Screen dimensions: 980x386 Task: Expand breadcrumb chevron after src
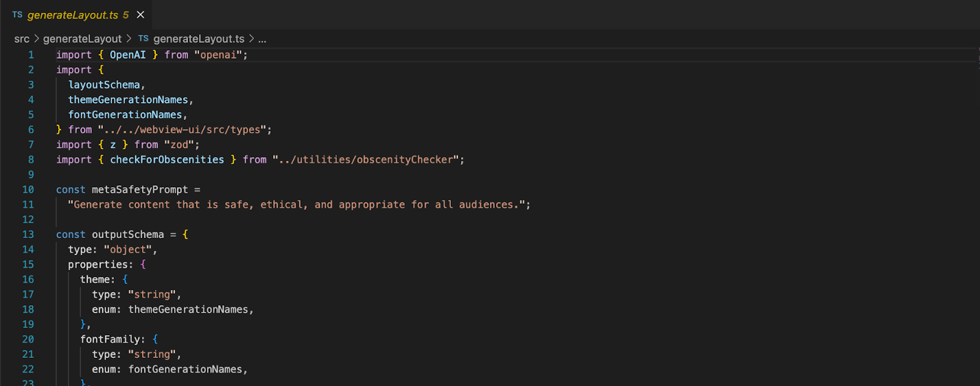coord(36,39)
